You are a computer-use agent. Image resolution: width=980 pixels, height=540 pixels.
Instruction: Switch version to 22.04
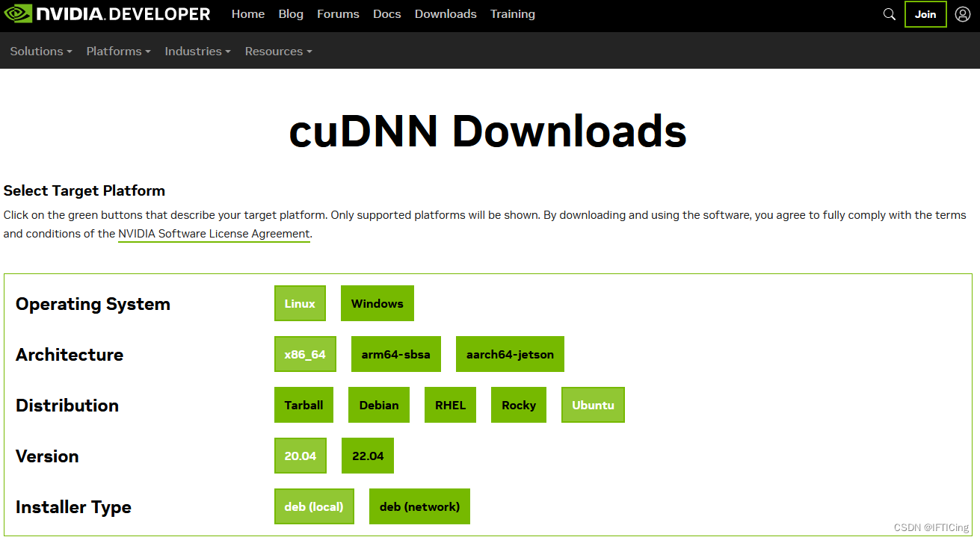coord(367,456)
